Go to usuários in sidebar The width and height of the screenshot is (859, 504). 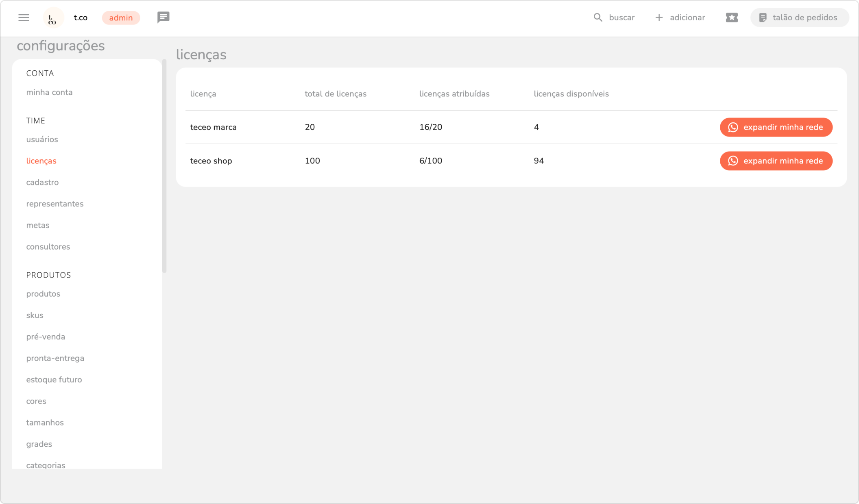point(42,139)
